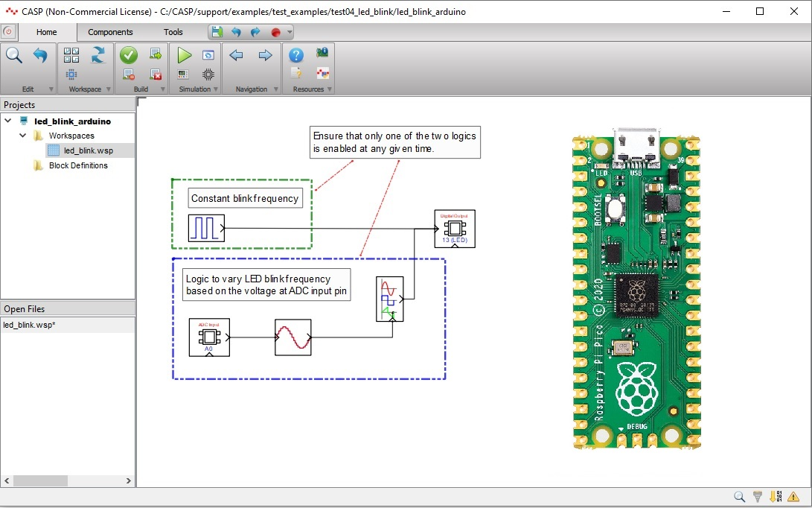
Task: Open the Tools ribbon tab
Action: pyautogui.click(x=173, y=32)
